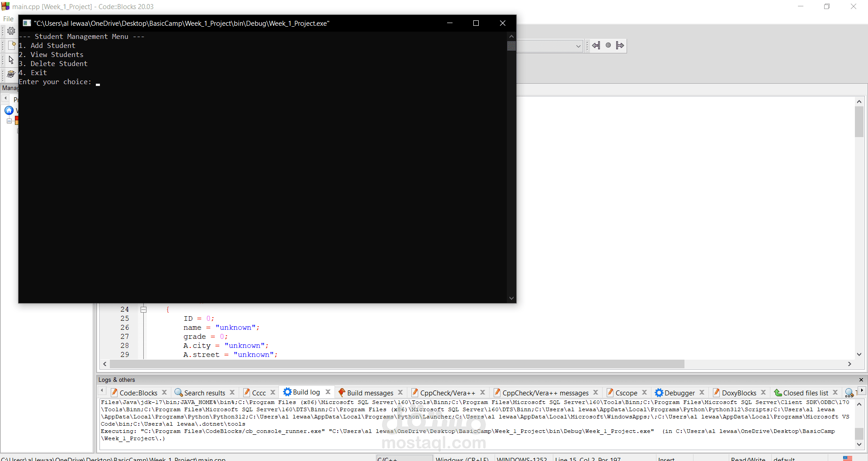Click the build log scroll down arrow
868x461 pixels.
859,445
